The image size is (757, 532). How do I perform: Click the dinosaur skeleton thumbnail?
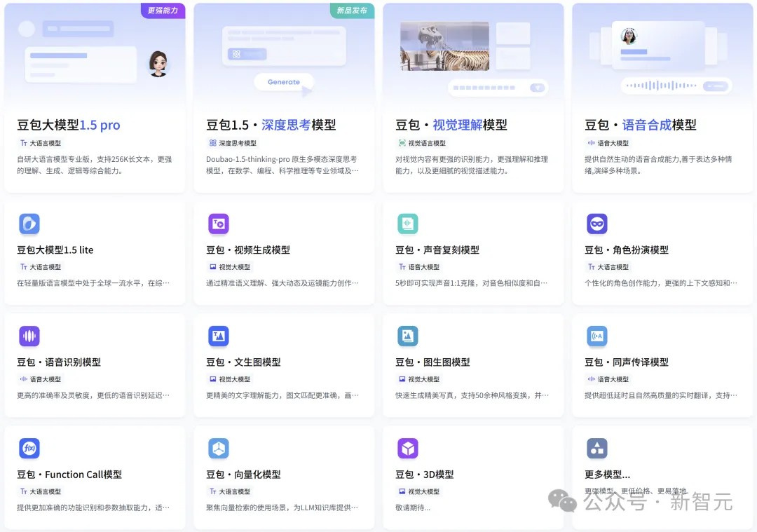pyautogui.click(x=444, y=46)
